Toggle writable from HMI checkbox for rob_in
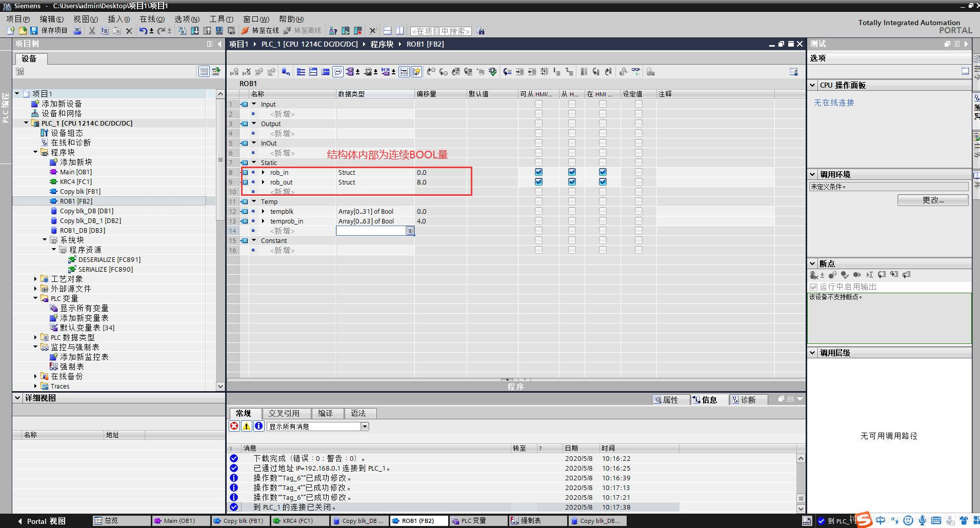This screenshot has width=980, height=528. (572, 172)
